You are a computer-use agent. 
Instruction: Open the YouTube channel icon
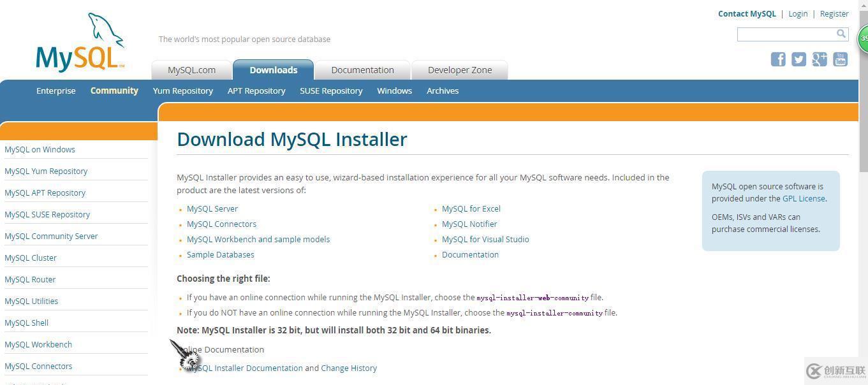pyautogui.click(x=841, y=59)
